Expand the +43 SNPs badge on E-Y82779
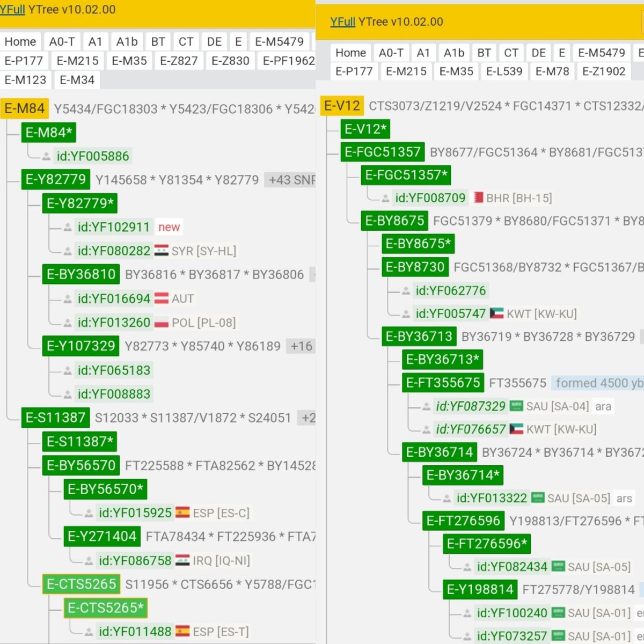Viewport: 644px width, 644px height. (290, 180)
